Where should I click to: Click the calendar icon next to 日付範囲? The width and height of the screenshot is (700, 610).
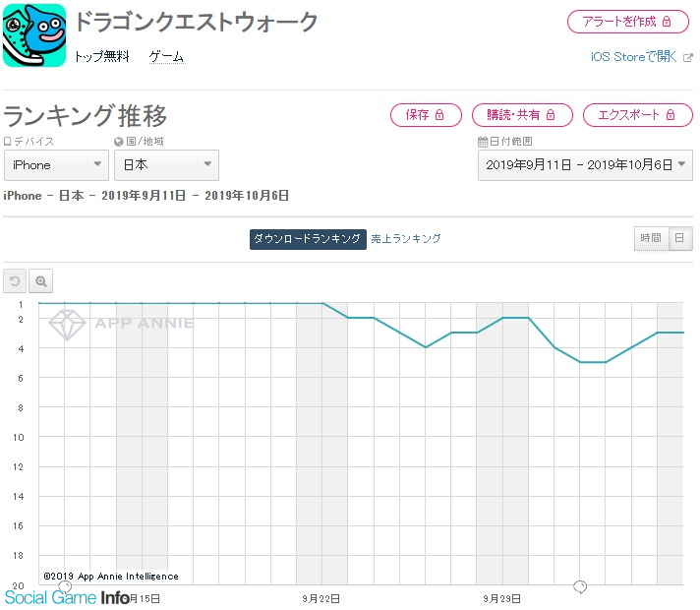point(483,142)
